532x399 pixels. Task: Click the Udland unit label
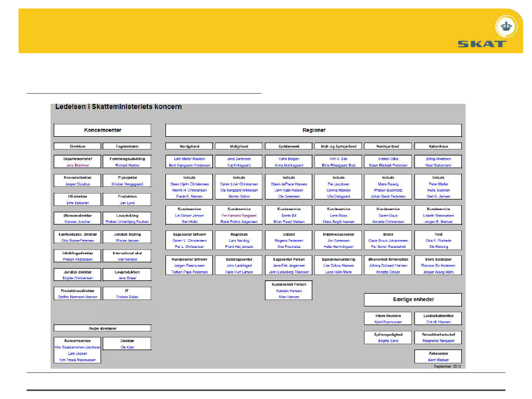289,234
